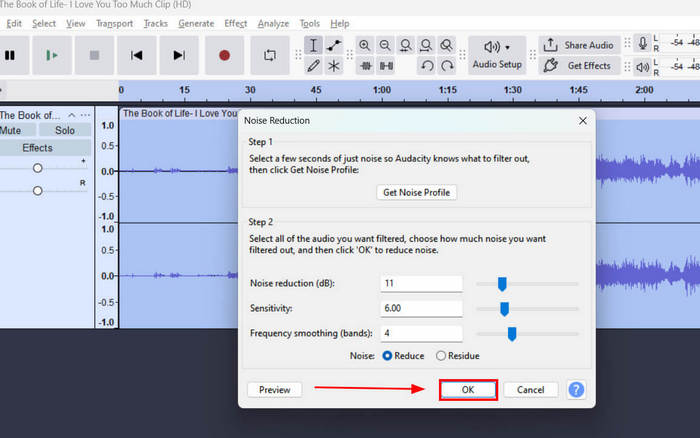Open the Audio Setup dropdown

pyautogui.click(x=497, y=55)
